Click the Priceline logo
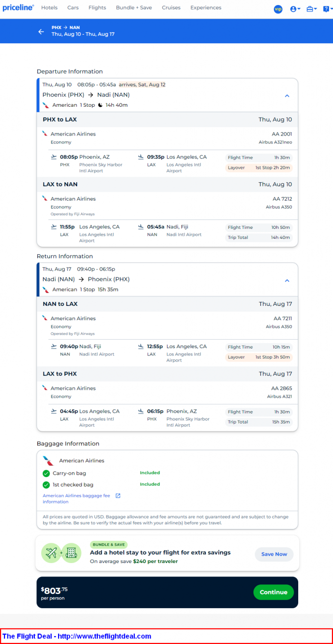The height and width of the screenshot is (644, 333). [x=18, y=8]
